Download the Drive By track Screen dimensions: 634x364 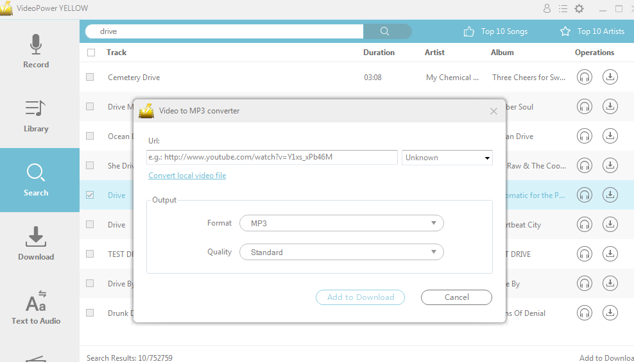[x=610, y=283]
